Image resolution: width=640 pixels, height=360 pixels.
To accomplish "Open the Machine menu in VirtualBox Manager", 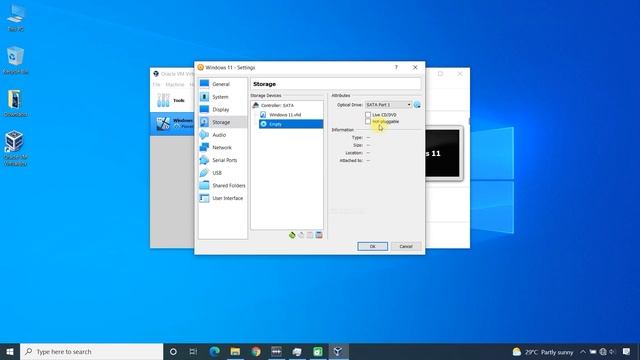I will pyautogui.click(x=175, y=84).
